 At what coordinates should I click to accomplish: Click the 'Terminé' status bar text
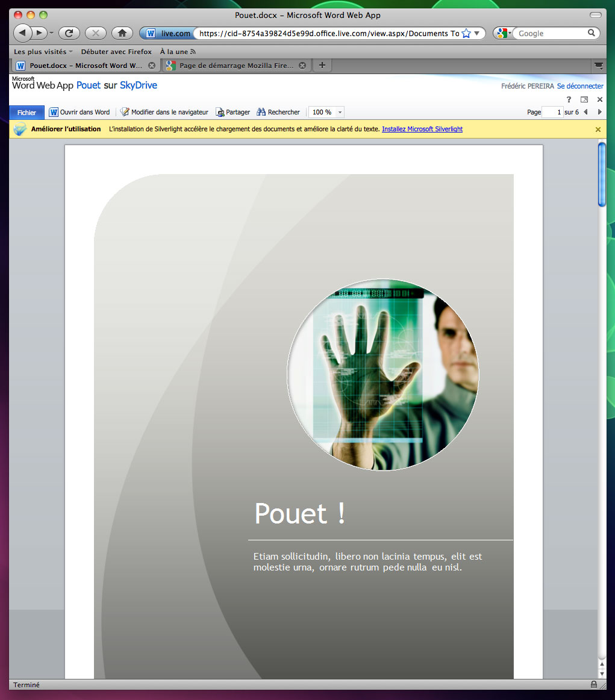click(27, 685)
